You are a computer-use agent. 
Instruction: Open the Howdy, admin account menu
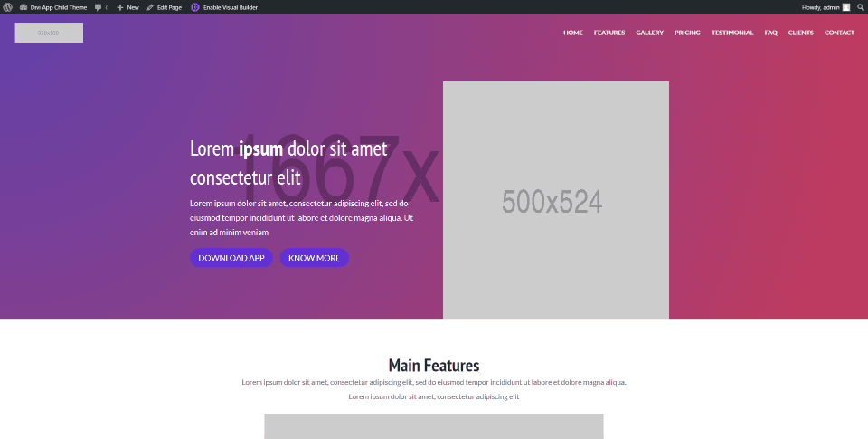point(826,7)
